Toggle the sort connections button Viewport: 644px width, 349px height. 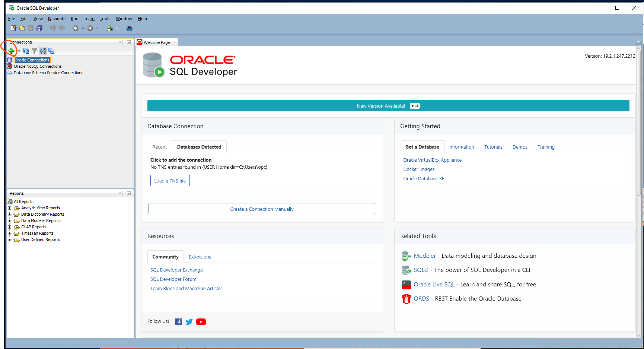(42, 51)
